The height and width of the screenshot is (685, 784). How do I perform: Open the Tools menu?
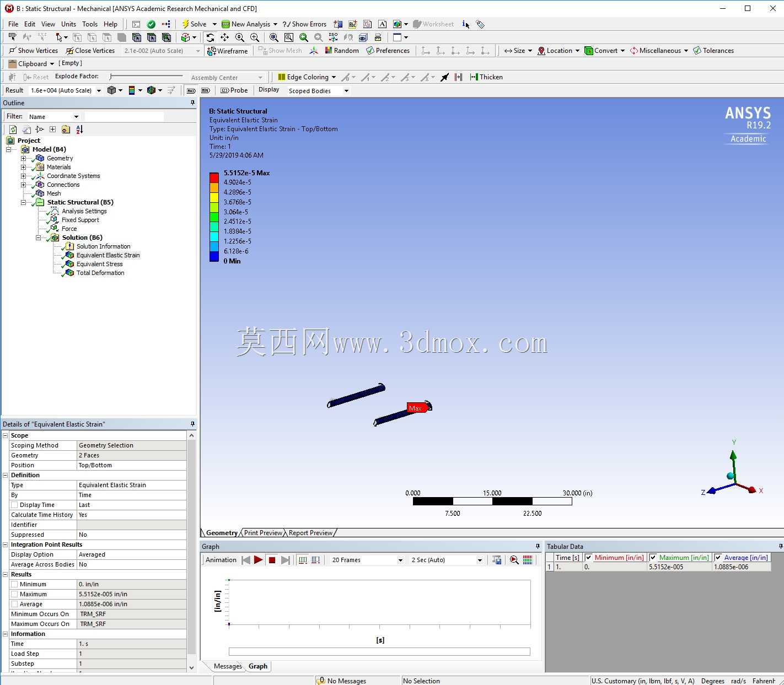click(x=90, y=24)
